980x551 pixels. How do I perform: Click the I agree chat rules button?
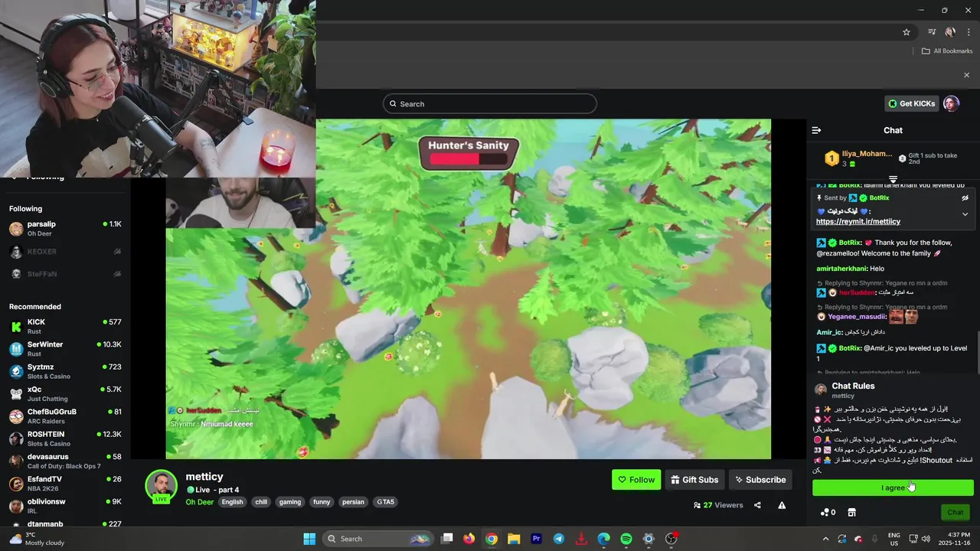point(893,487)
